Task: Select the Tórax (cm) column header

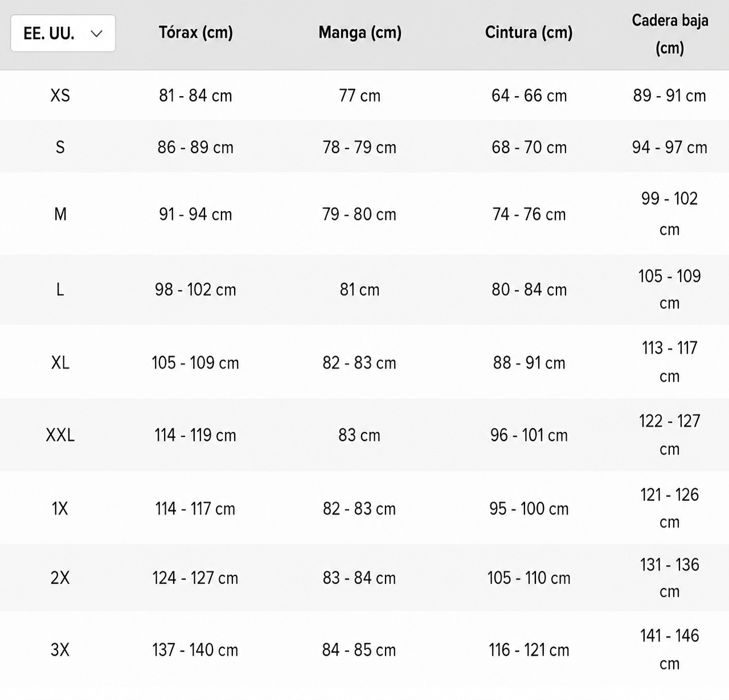Action: (x=196, y=32)
